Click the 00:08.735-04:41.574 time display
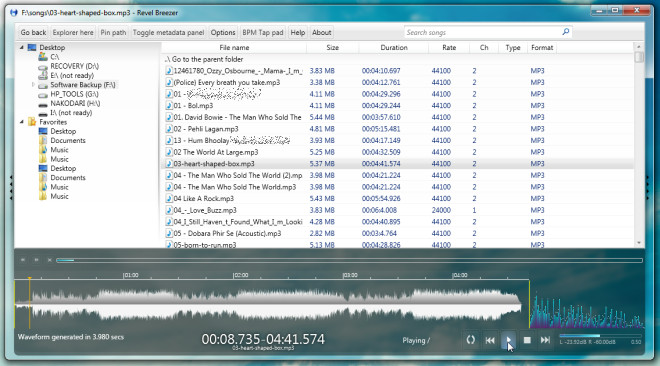Image resolution: width=660 pixels, height=366 pixels. coord(263,339)
